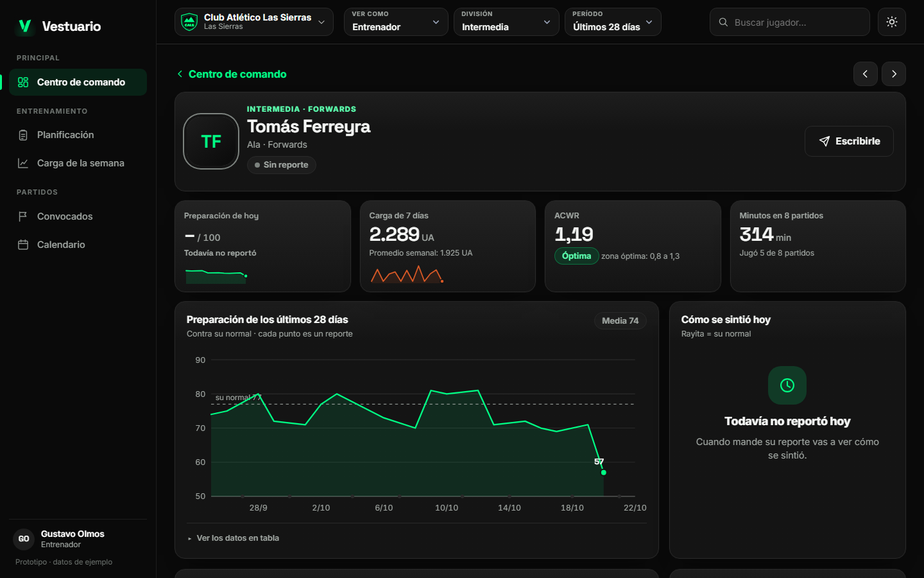Viewport: 924px width, 578px height.
Task: Toggle the light theme sun button
Action: click(892, 22)
